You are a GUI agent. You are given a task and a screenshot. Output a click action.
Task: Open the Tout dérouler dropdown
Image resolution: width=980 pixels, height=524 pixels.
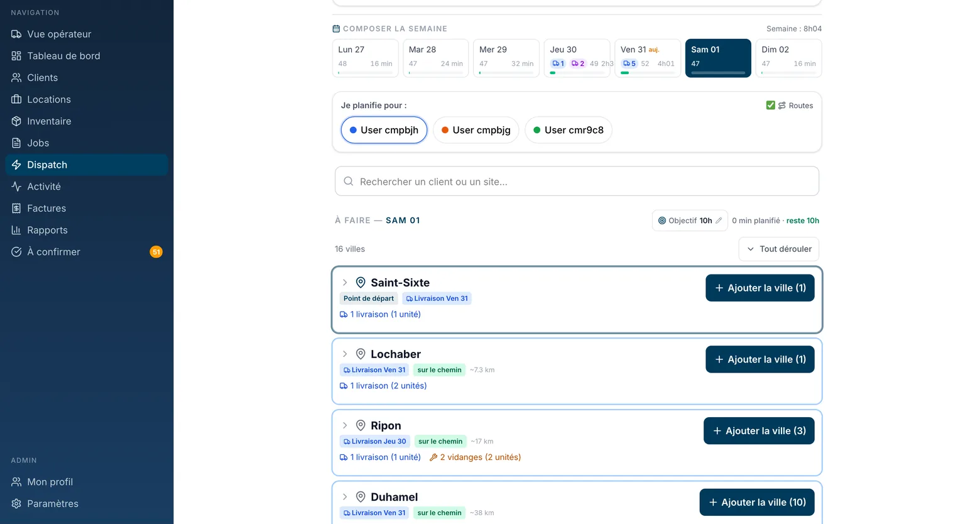click(x=779, y=249)
